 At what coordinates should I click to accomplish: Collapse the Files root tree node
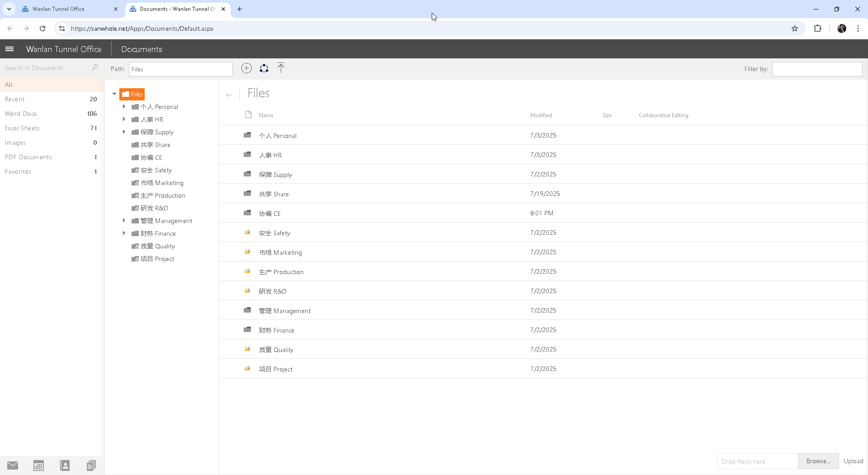coord(114,94)
